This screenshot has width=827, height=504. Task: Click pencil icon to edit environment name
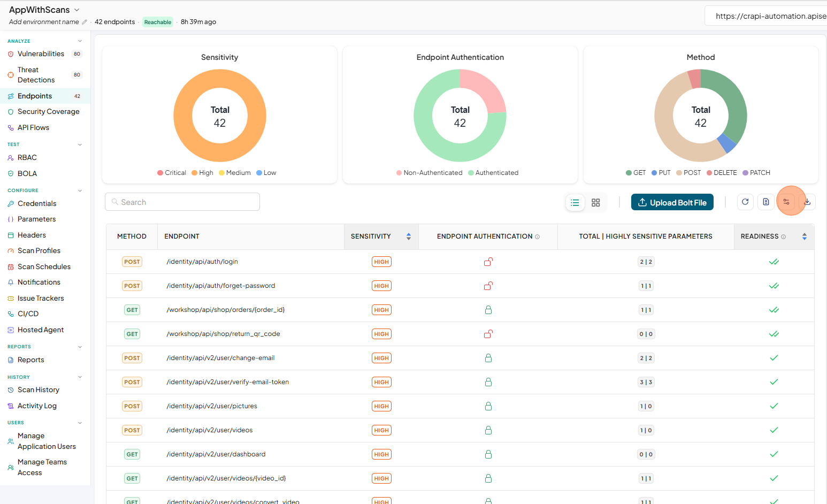85,22
